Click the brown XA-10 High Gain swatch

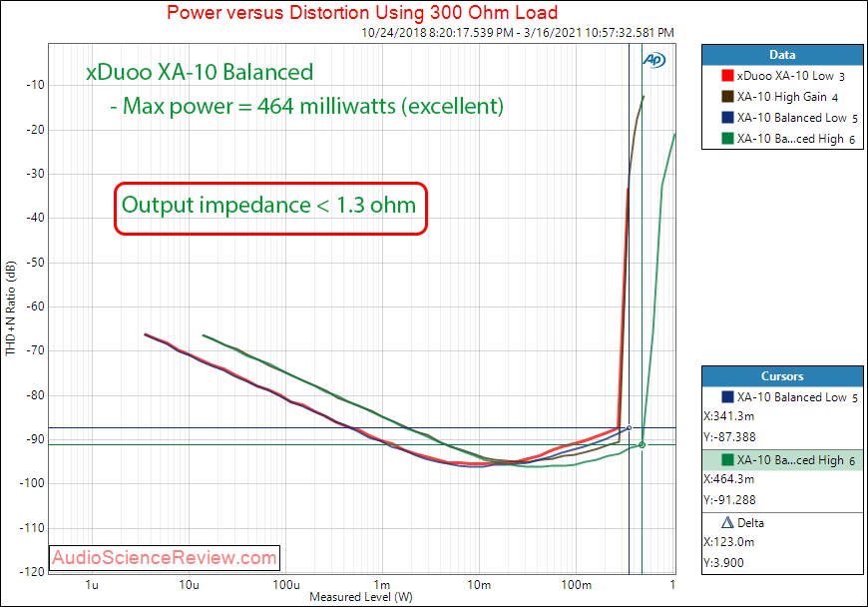(727, 97)
